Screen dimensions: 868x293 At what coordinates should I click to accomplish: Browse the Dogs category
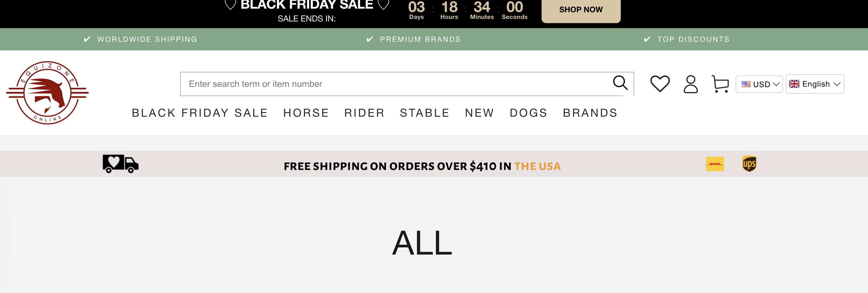point(528,113)
